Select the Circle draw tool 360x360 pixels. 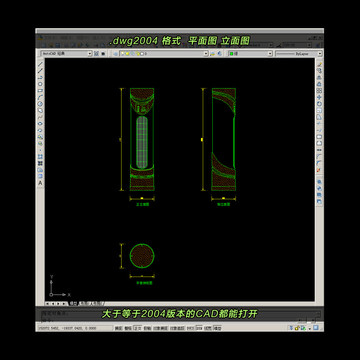point(40,104)
